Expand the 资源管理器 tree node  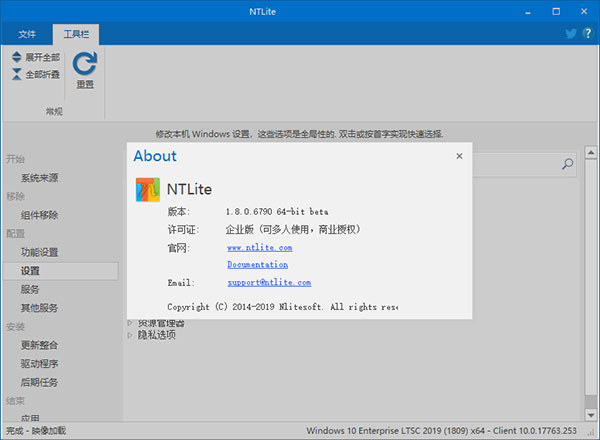pos(130,323)
